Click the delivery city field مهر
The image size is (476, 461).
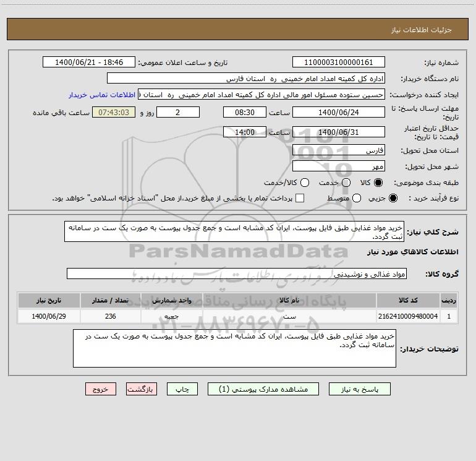pos(339,166)
